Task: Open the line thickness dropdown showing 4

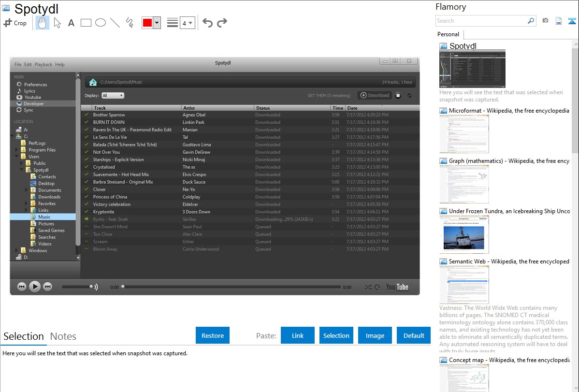Action: (x=188, y=23)
